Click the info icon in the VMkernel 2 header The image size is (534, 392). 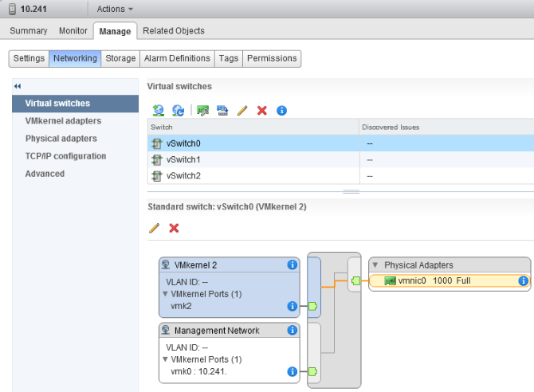(292, 265)
